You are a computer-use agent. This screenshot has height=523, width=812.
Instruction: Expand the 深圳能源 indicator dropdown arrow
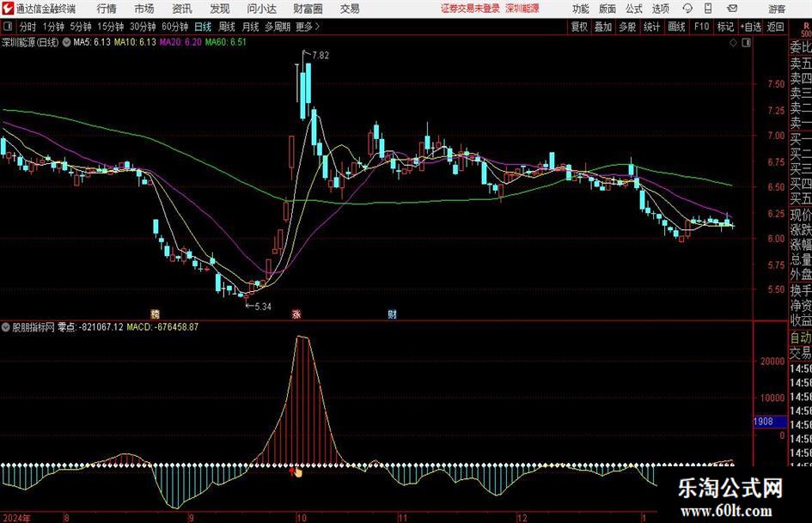66,42
